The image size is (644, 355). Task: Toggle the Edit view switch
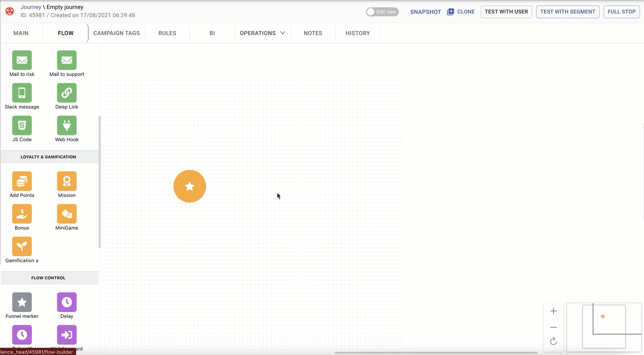coord(382,12)
